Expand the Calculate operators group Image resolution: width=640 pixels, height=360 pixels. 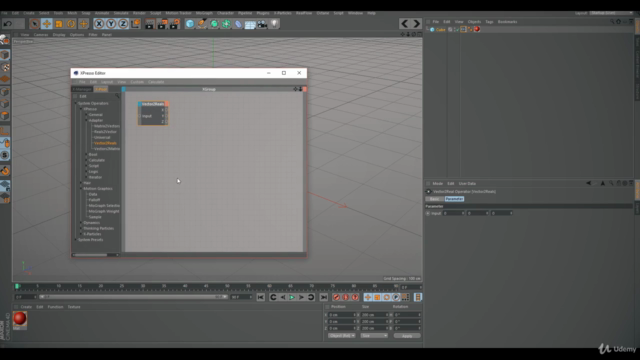pyautogui.click(x=86, y=160)
